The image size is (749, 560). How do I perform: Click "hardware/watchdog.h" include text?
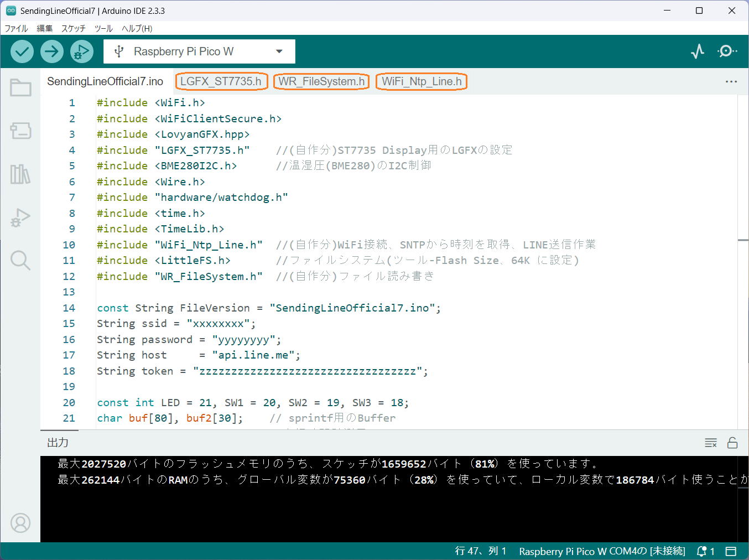tap(221, 198)
